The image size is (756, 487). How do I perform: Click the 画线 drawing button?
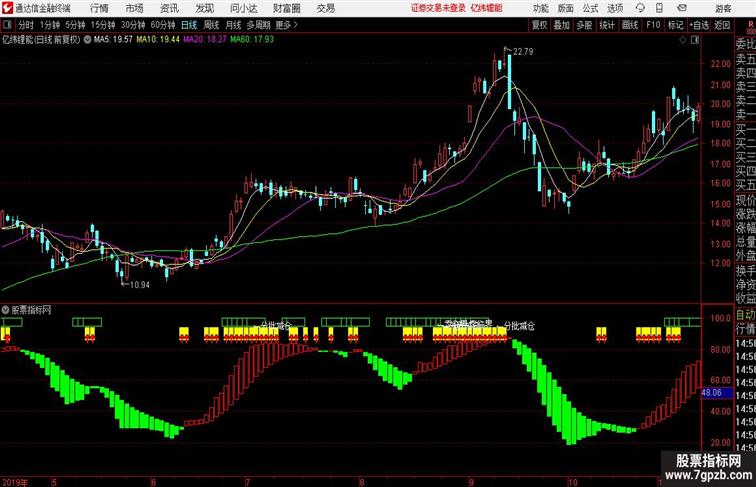coord(630,25)
